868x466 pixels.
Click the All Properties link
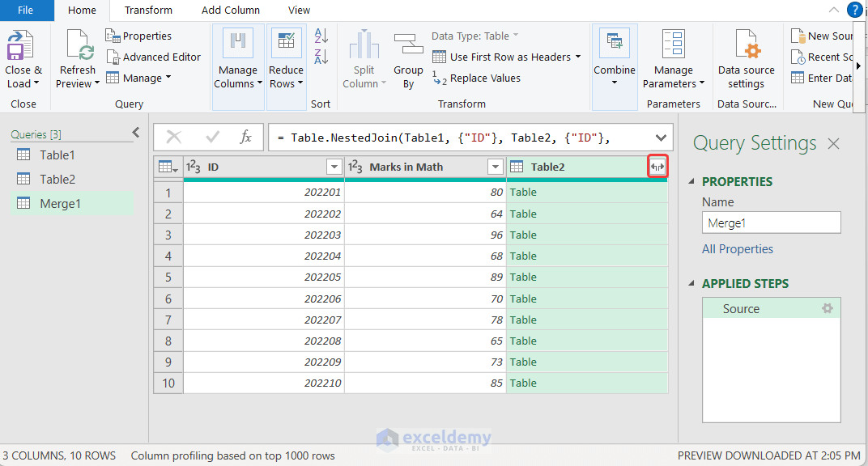coord(737,248)
